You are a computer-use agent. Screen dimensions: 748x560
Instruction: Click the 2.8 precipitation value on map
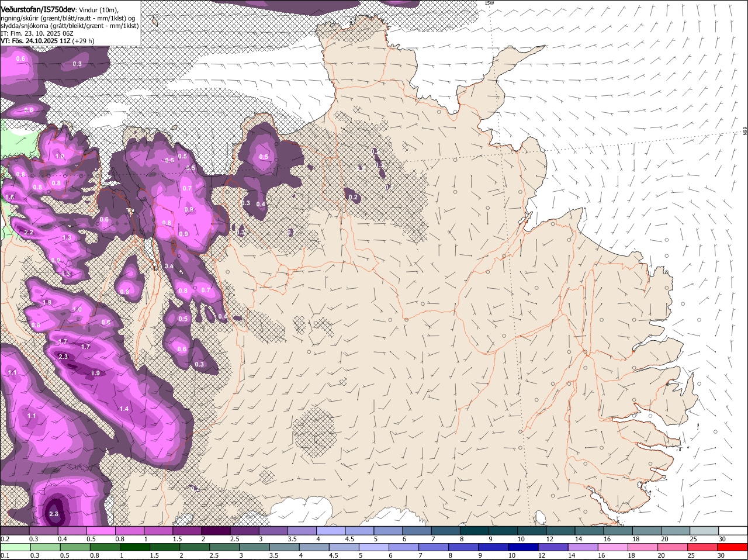click(x=54, y=514)
